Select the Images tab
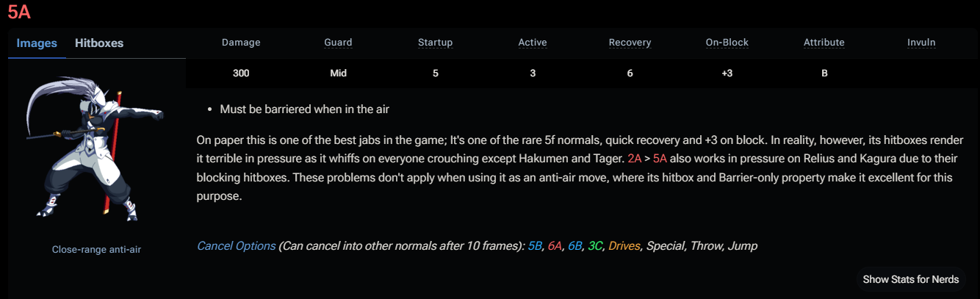 click(37, 43)
